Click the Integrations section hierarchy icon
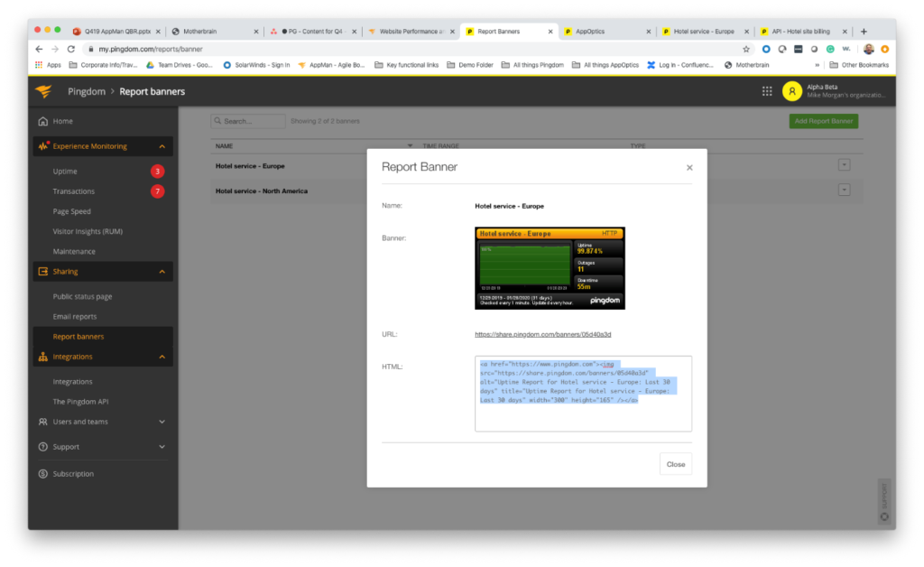This screenshot has width=924, height=567. click(x=43, y=357)
